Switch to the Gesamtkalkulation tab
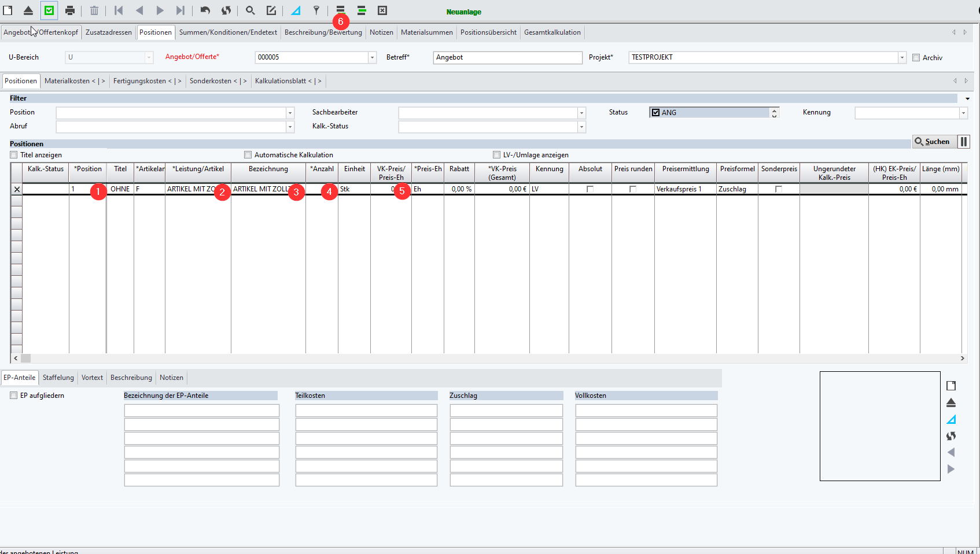980x554 pixels. click(552, 32)
